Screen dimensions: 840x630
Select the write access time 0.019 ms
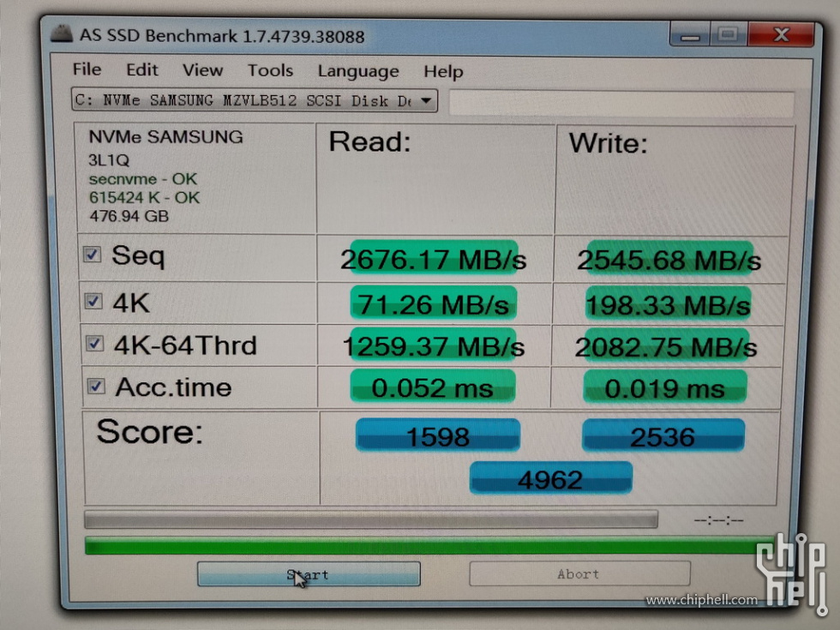click(x=665, y=387)
